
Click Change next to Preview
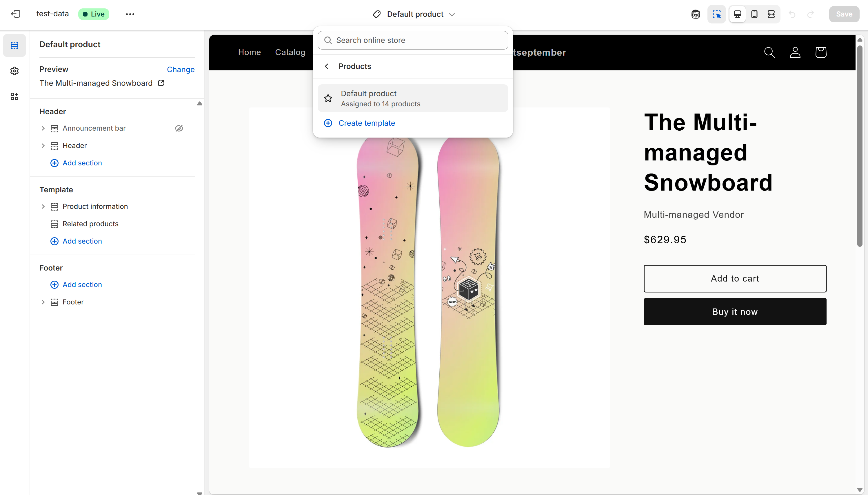[181, 69]
